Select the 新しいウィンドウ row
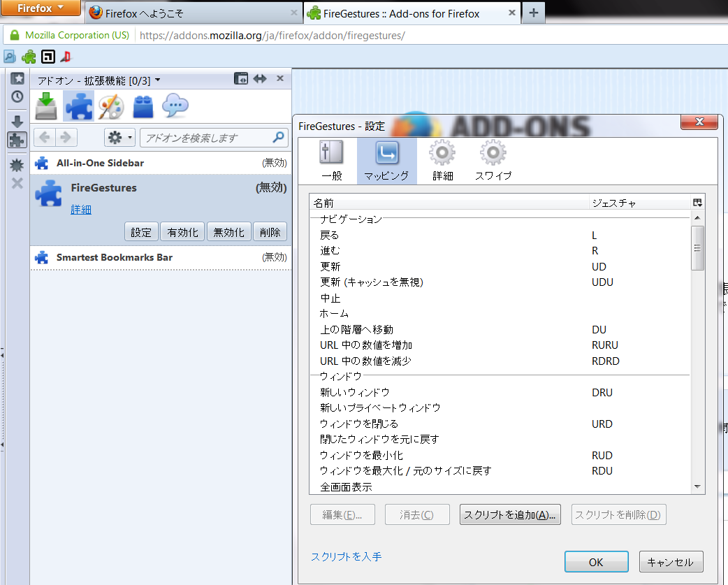728x585 pixels. coord(500,393)
